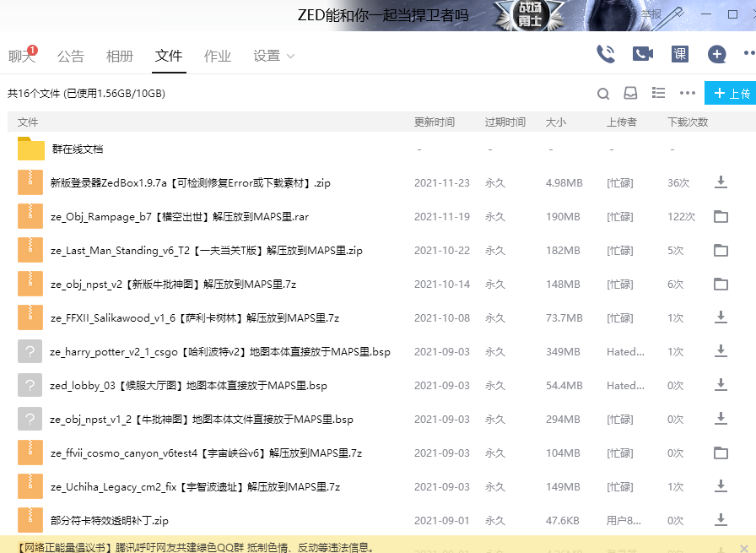756x553 pixels.
Task: Switch the file list view mode
Action: [x=659, y=93]
